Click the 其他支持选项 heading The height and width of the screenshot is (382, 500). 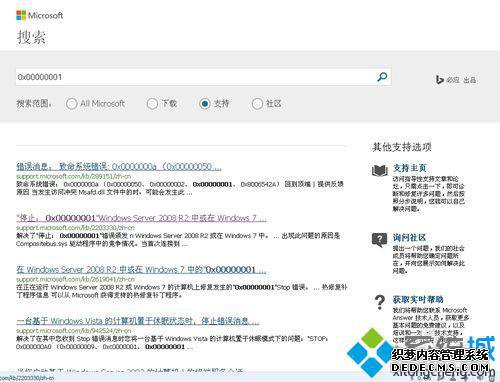click(402, 147)
